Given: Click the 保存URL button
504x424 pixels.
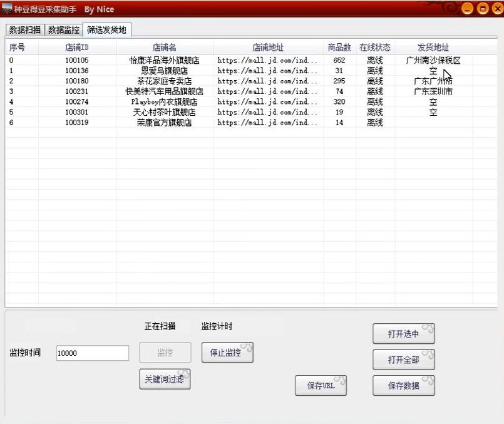Looking at the screenshot, I should pyautogui.click(x=321, y=386).
